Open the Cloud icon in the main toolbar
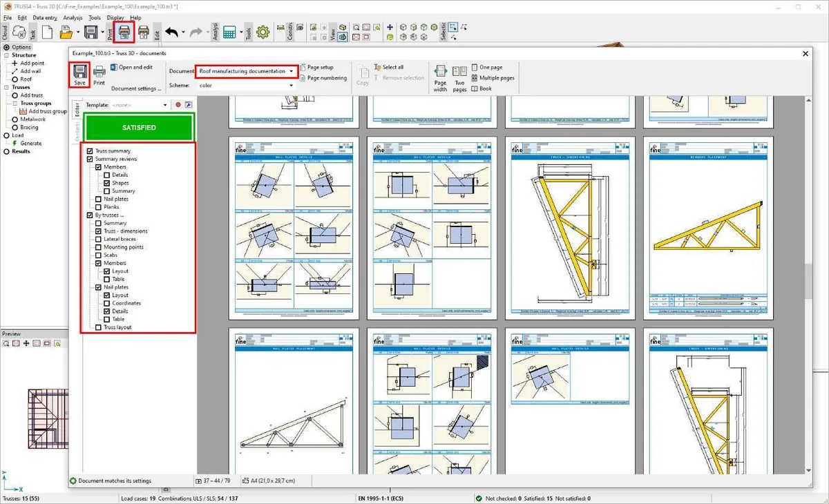This screenshot has height=504, width=829. click(19, 32)
